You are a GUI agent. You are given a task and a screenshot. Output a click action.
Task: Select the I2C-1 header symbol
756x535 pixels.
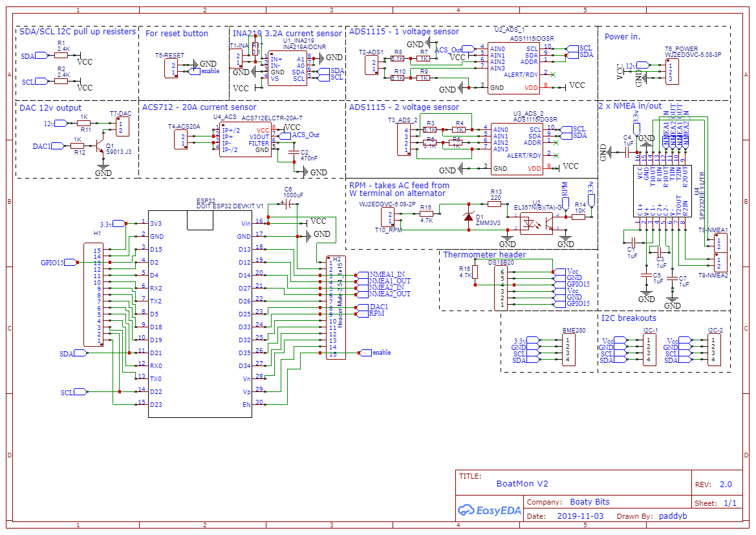click(x=650, y=350)
